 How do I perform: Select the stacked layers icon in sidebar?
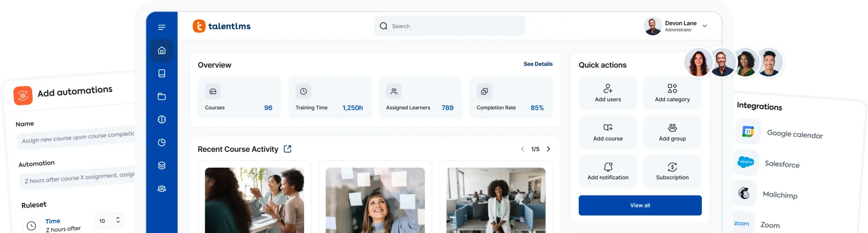[x=162, y=166]
